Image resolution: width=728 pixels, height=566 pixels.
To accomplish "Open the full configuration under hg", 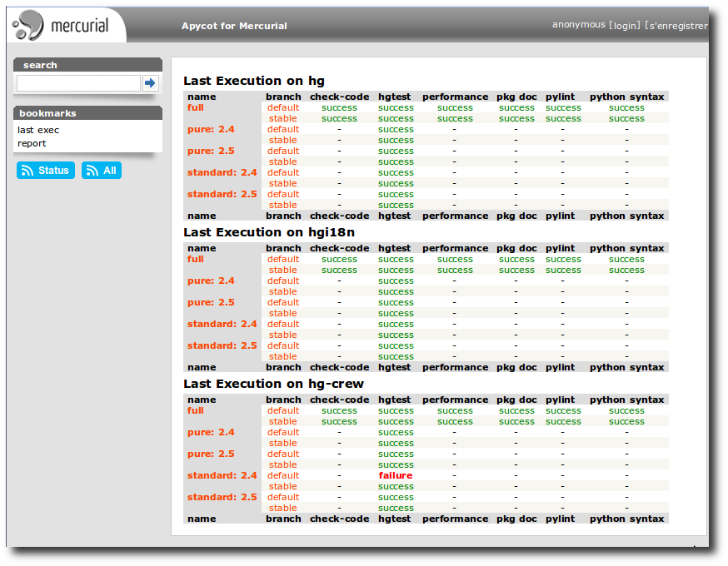I will (x=196, y=107).
